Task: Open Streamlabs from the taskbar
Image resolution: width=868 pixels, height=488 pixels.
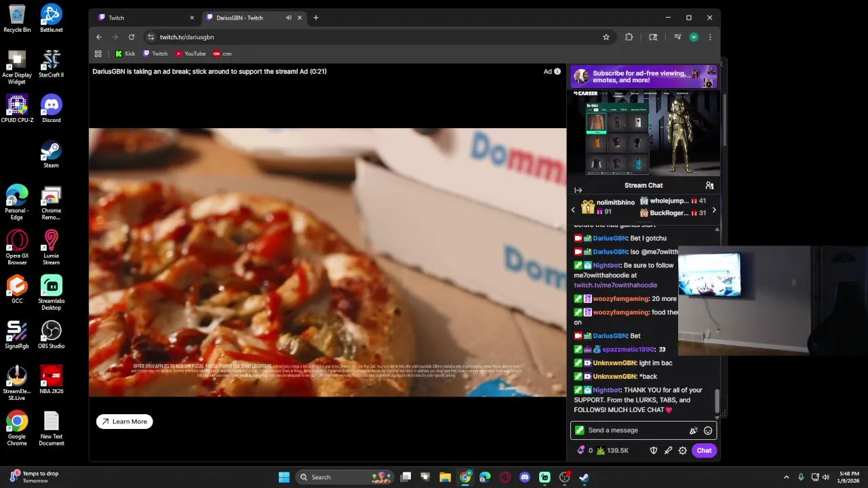Action: [x=545, y=477]
